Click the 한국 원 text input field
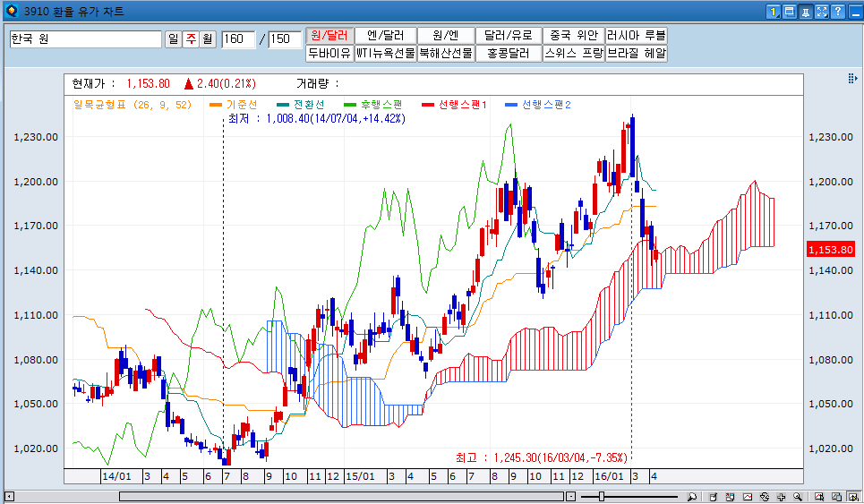 pos(85,39)
